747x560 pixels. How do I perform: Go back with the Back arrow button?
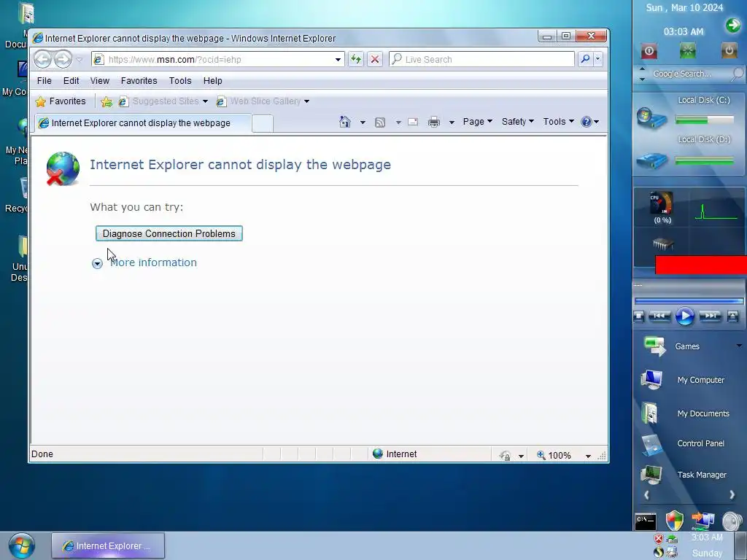click(x=42, y=60)
